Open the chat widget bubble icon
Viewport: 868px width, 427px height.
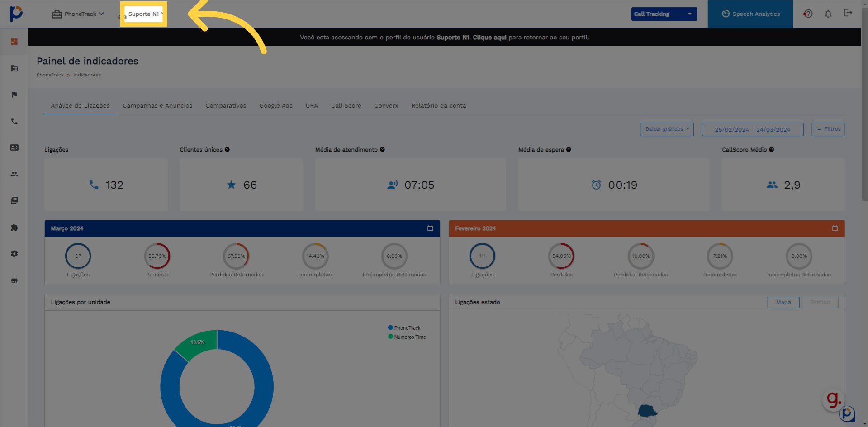point(847,414)
